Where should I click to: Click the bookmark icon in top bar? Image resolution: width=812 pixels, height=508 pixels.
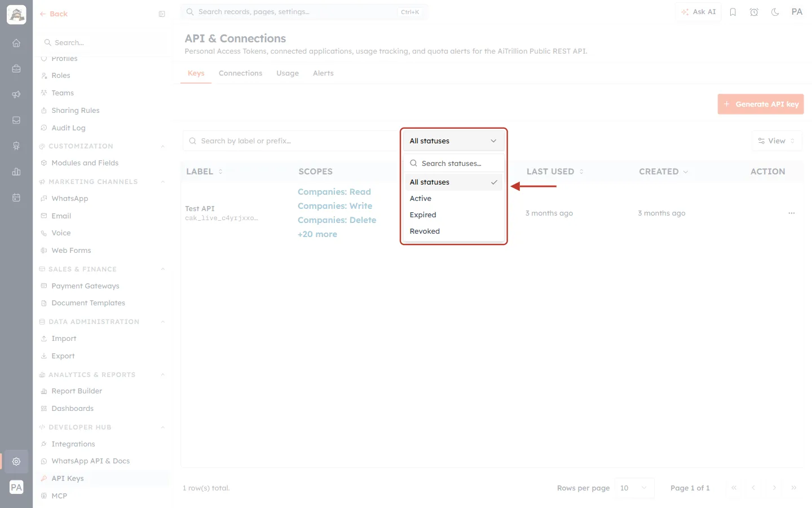click(x=733, y=12)
